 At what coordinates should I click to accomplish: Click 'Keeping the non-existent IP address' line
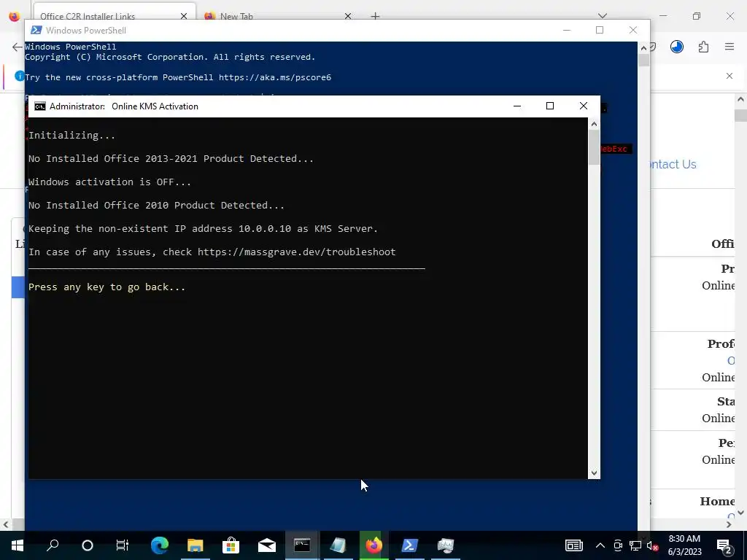(203, 228)
